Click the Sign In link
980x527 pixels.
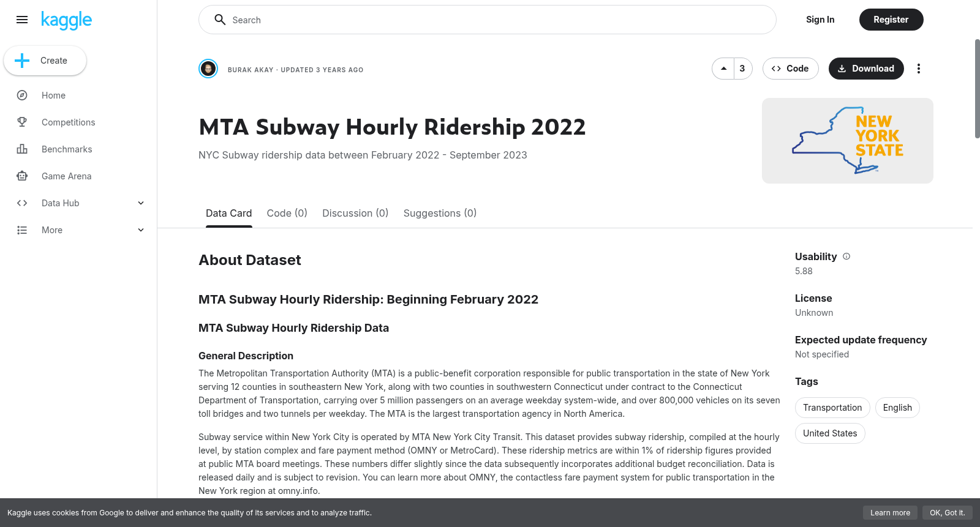pyautogui.click(x=820, y=20)
